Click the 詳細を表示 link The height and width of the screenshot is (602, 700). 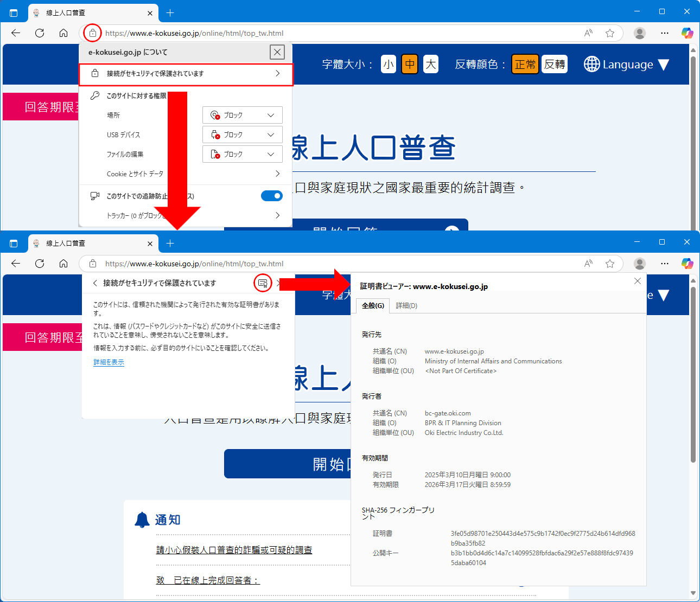pos(109,362)
